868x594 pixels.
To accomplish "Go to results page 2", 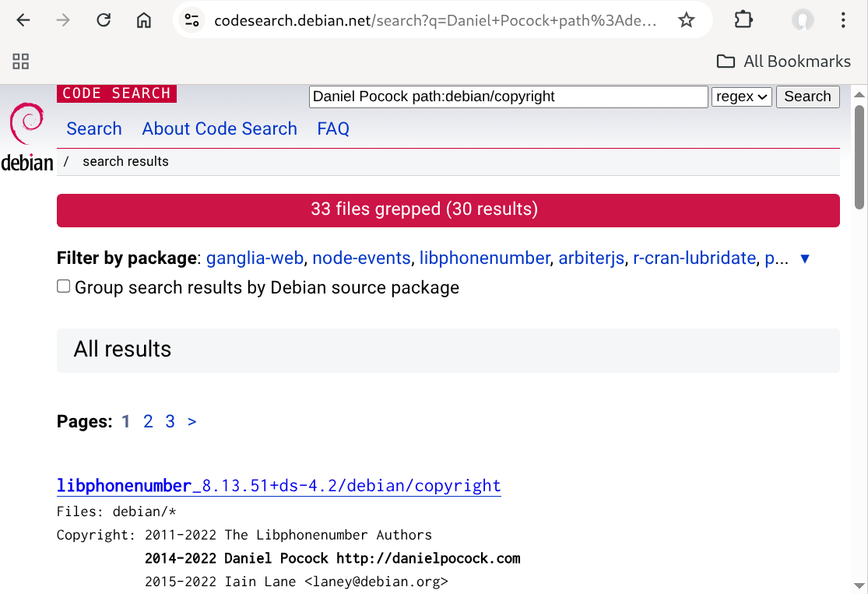I will click(148, 421).
